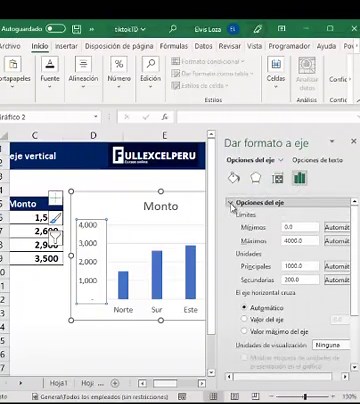Open ribbon display options icon
This screenshot has width=360, height=404.
point(282,29)
